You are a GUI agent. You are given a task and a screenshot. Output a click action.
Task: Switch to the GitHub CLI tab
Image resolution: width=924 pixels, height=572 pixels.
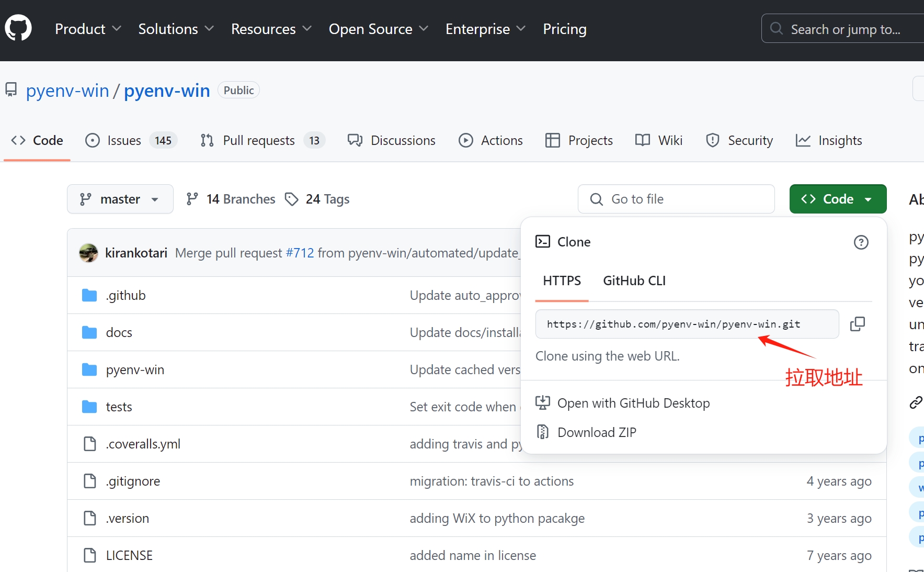coord(634,281)
